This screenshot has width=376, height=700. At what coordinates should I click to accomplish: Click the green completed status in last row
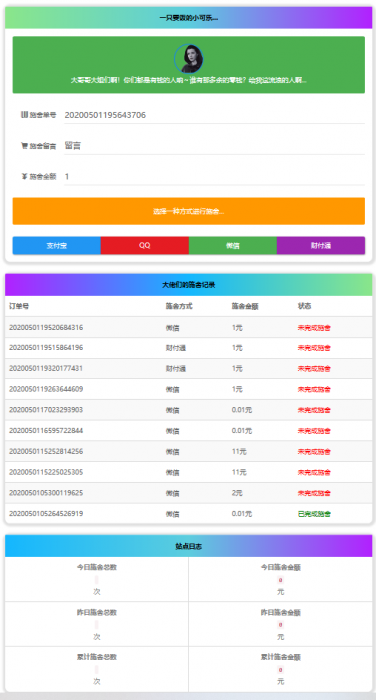click(314, 514)
